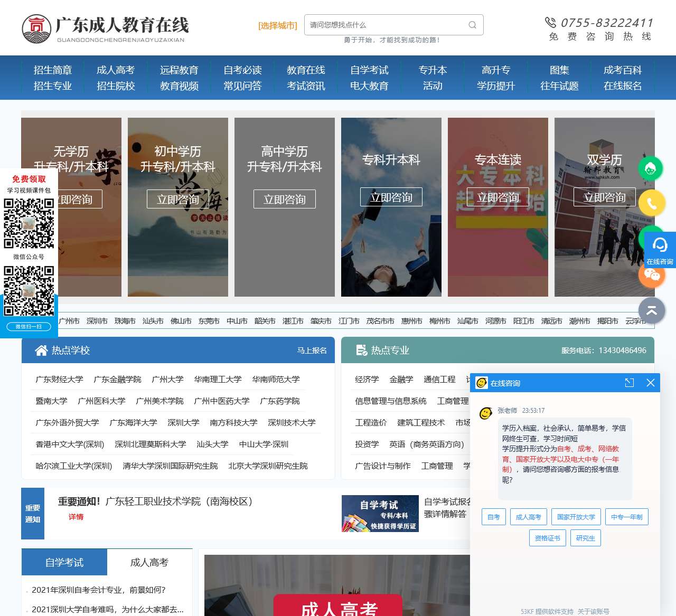Select the 自学考试 tab
Screen dimensions: 676x616
[64, 562]
